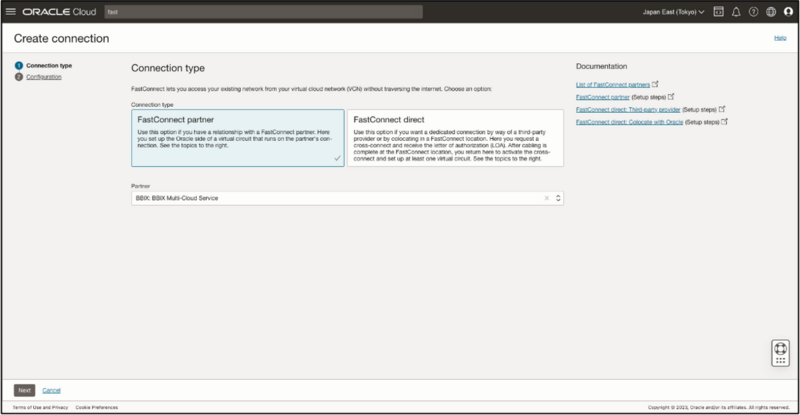Open FastConnect direct: Colocate with Oracle link
Image resolution: width=800 pixels, height=415 pixels.
pyautogui.click(x=630, y=122)
